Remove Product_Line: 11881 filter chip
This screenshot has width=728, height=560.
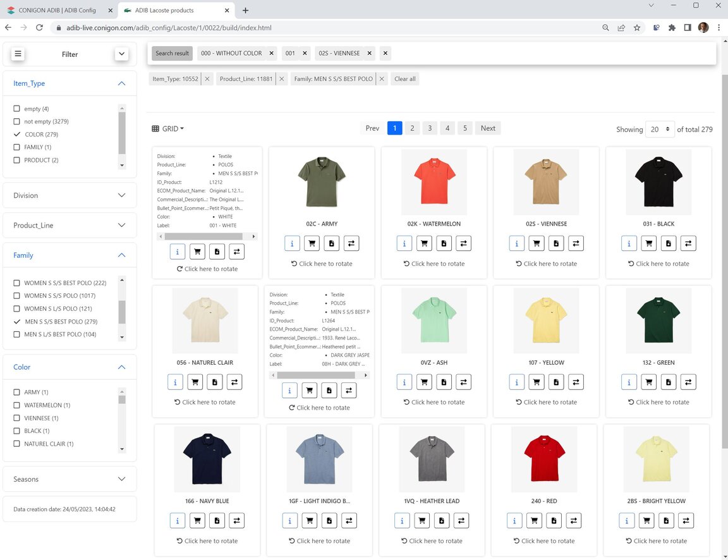pyautogui.click(x=281, y=79)
